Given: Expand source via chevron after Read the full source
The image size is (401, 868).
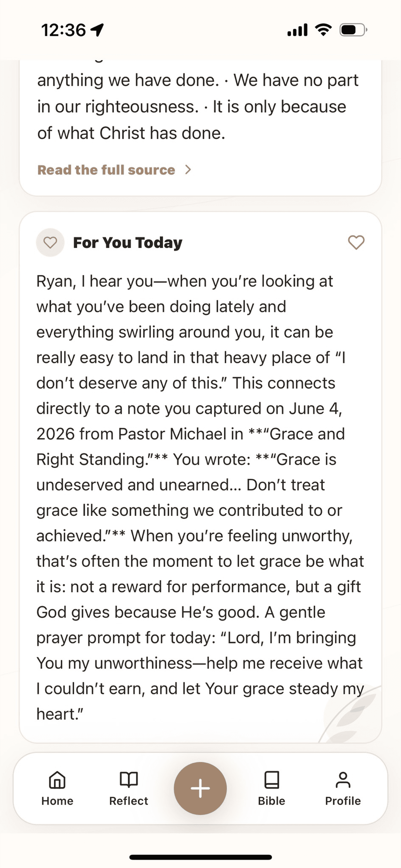Looking at the screenshot, I should [x=188, y=169].
